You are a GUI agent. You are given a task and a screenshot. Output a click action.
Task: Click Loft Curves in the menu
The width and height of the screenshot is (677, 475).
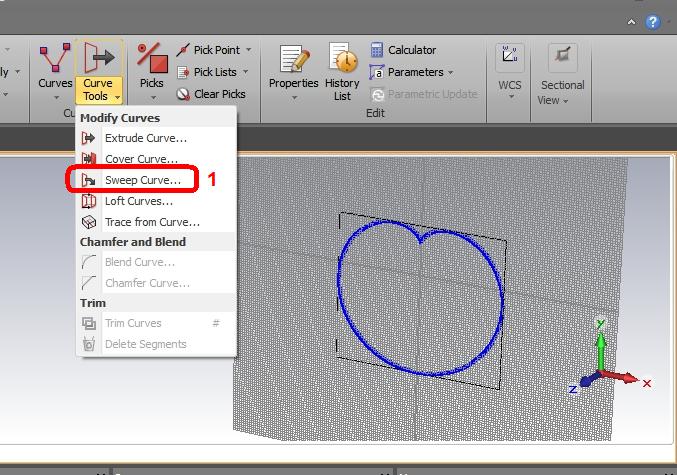point(140,201)
